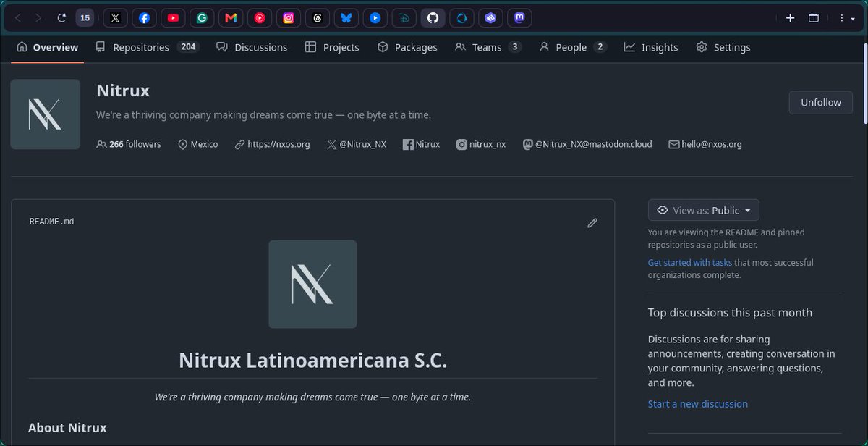Viewport: 868px width, 446px height.
Task: Switch to the Bluesky butterfly browser tab
Action: 346,18
